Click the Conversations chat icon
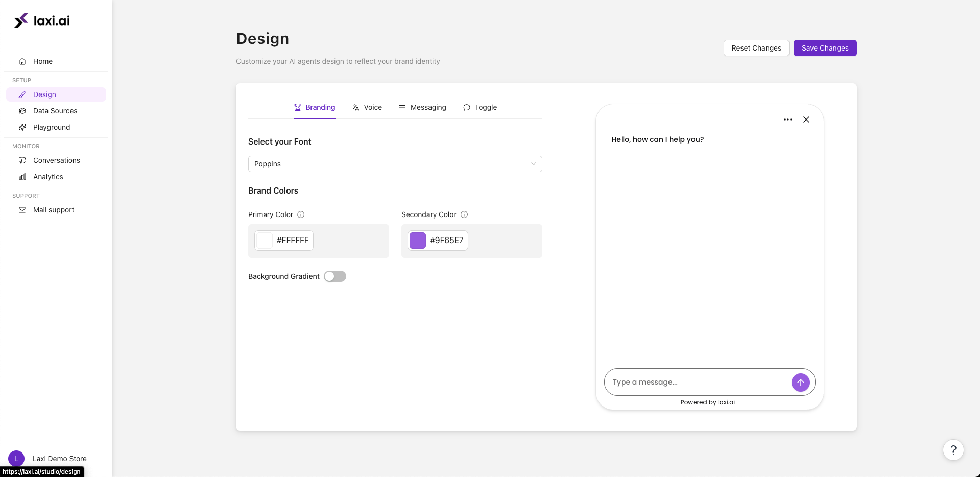This screenshot has height=477, width=980. tap(22, 160)
